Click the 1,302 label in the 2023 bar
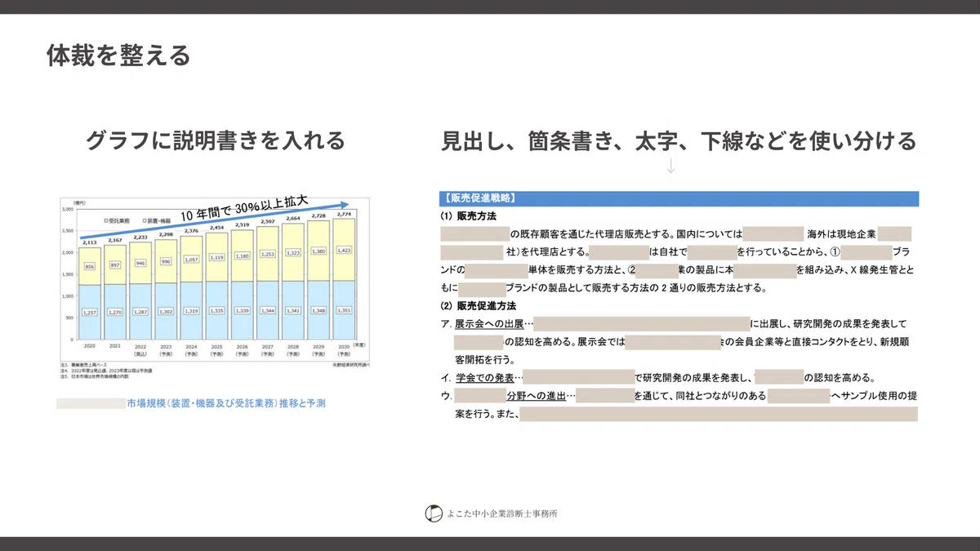The height and width of the screenshot is (551, 980). click(x=166, y=312)
